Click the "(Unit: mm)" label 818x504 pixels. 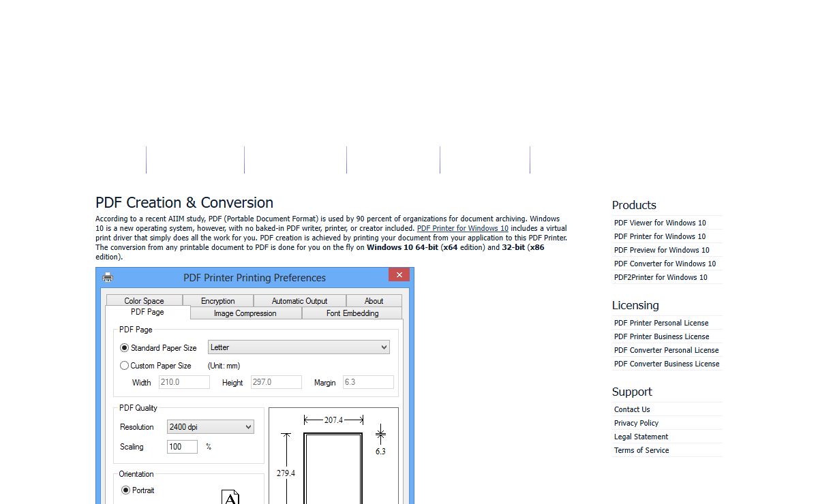coord(224,366)
